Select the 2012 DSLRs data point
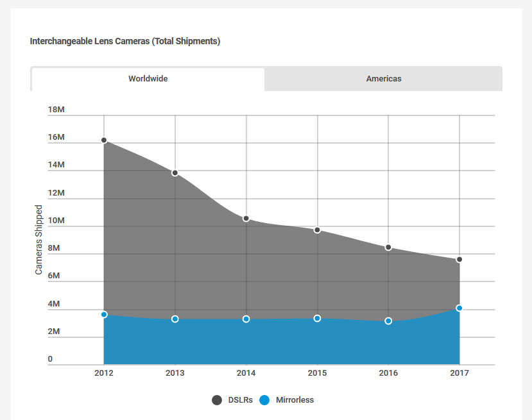This screenshot has width=532, height=420. point(104,140)
